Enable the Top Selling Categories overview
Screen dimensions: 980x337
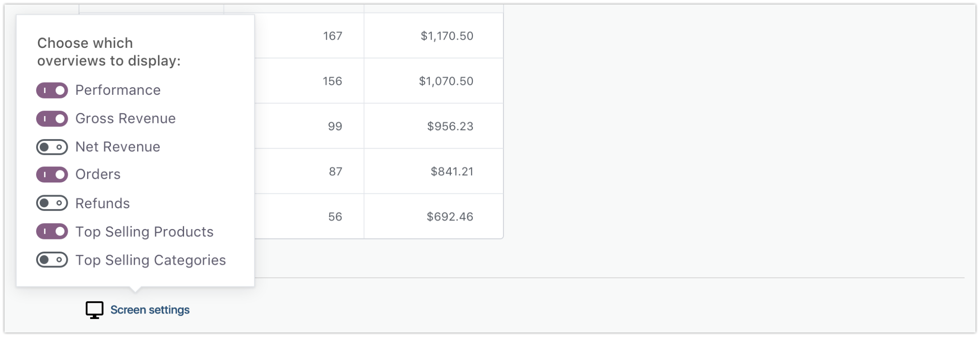(51, 260)
